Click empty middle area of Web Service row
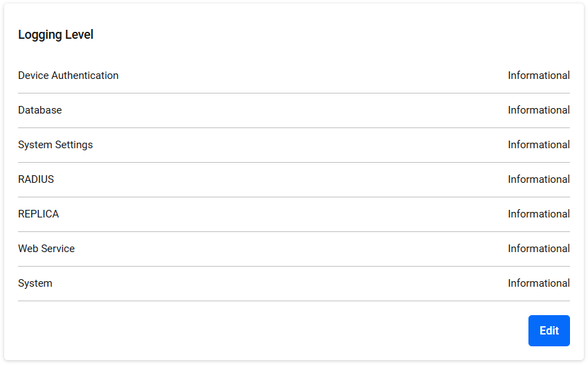This screenshot has height=365, width=588. pos(292,249)
